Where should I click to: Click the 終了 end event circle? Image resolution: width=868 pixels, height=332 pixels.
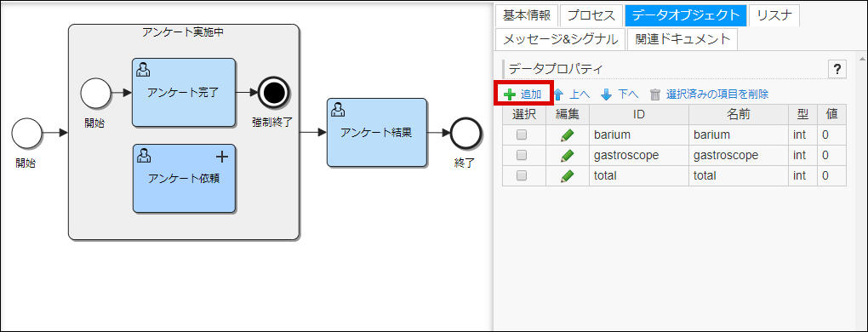tap(466, 134)
